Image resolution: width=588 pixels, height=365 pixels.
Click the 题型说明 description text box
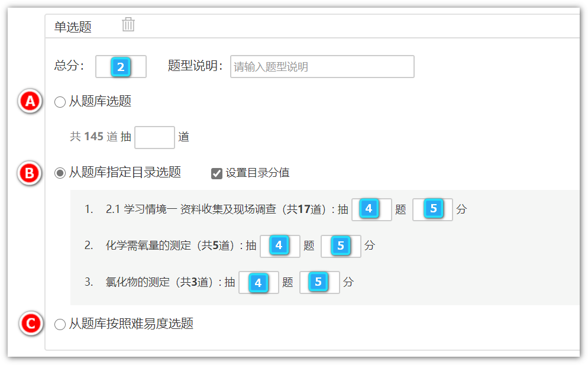322,67
